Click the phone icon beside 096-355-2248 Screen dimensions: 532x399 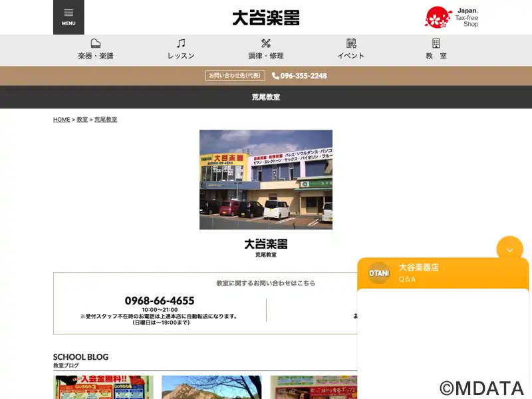tap(275, 76)
